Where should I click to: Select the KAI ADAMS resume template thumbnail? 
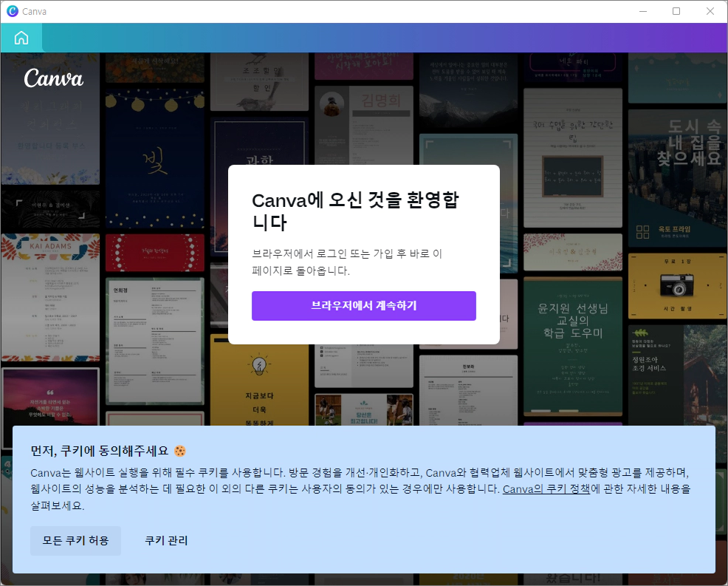(51, 297)
